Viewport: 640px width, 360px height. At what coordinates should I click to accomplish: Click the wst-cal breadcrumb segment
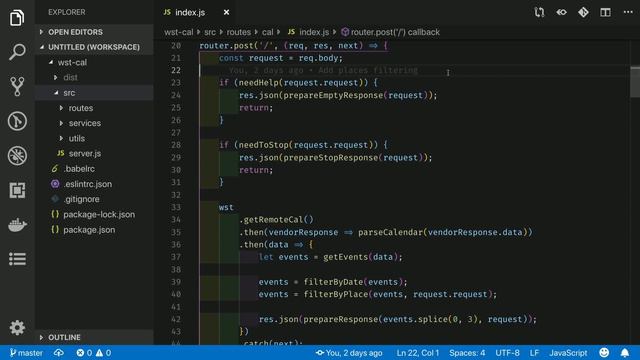178,32
